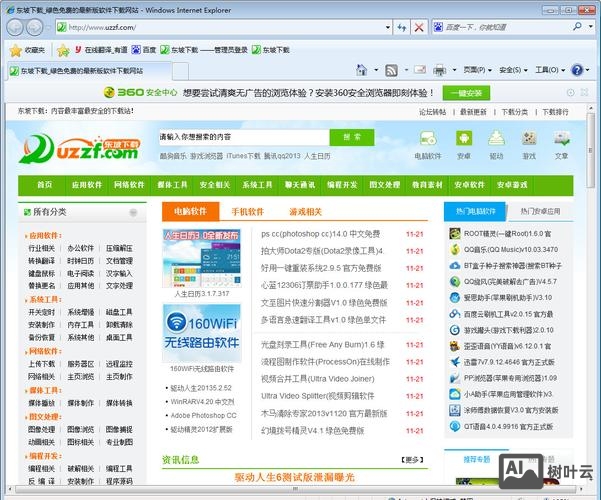The height and width of the screenshot is (500, 601).
Task: Open the search provider dropdown arrow
Action: pyautogui.click(x=591, y=26)
